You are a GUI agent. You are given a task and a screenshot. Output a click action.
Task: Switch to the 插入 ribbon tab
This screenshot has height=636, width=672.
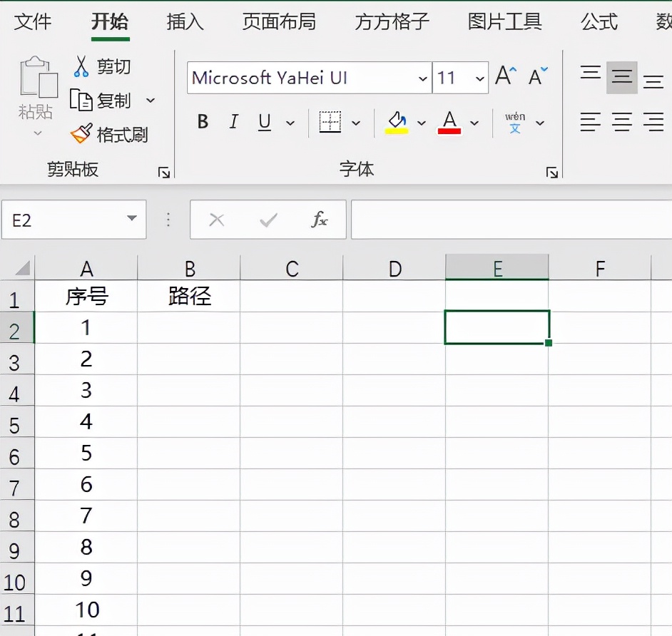(x=184, y=22)
